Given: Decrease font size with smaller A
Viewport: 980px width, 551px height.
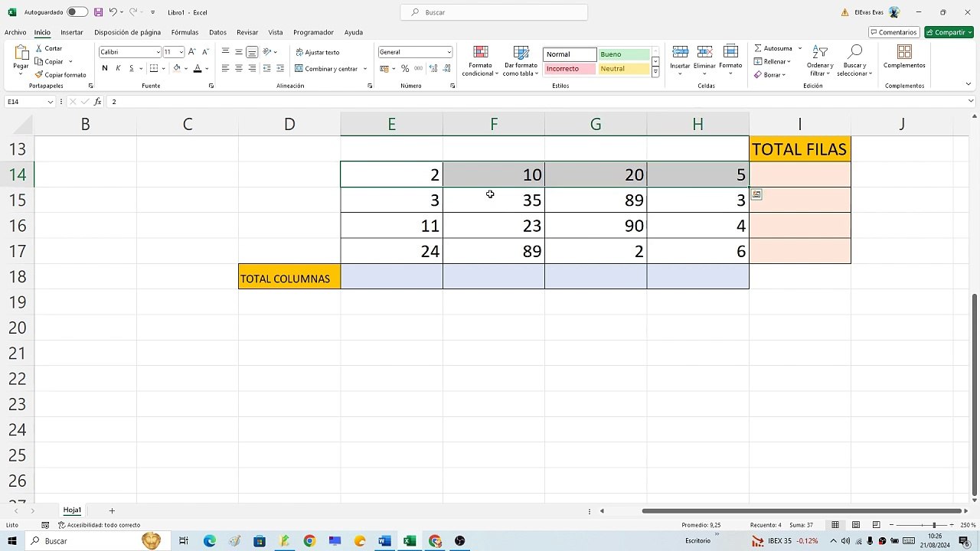Looking at the screenshot, I should pos(205,52).
